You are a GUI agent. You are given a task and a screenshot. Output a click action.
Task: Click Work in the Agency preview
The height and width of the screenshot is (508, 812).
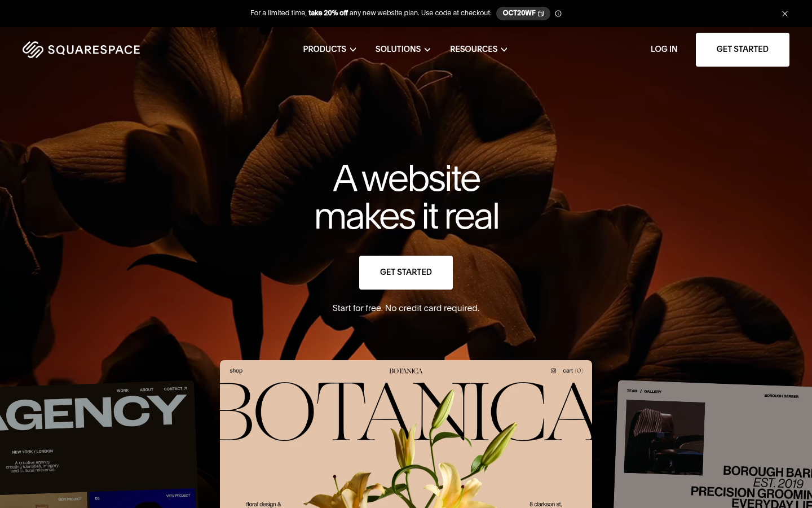click(x=122, y=391)
